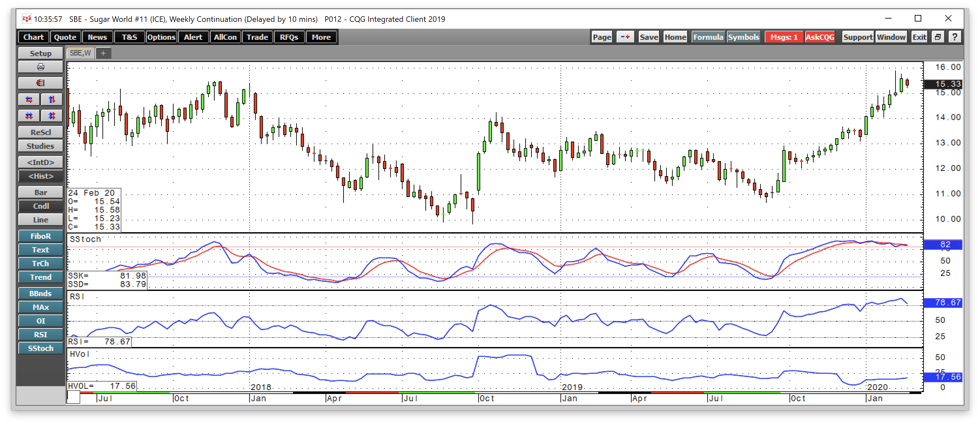Open the More menu
Screen dimensions: 980x424
coord(321,37)
